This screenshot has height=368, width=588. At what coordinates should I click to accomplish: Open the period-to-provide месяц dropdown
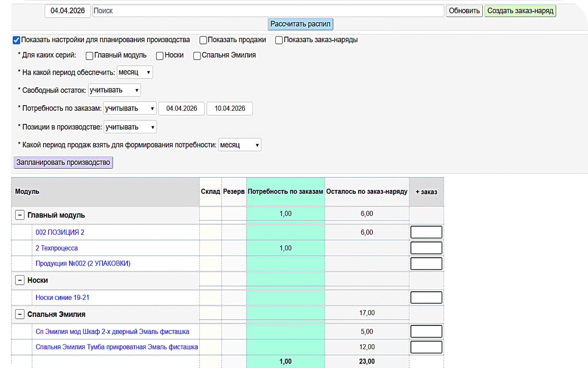[x=135, y=72]
